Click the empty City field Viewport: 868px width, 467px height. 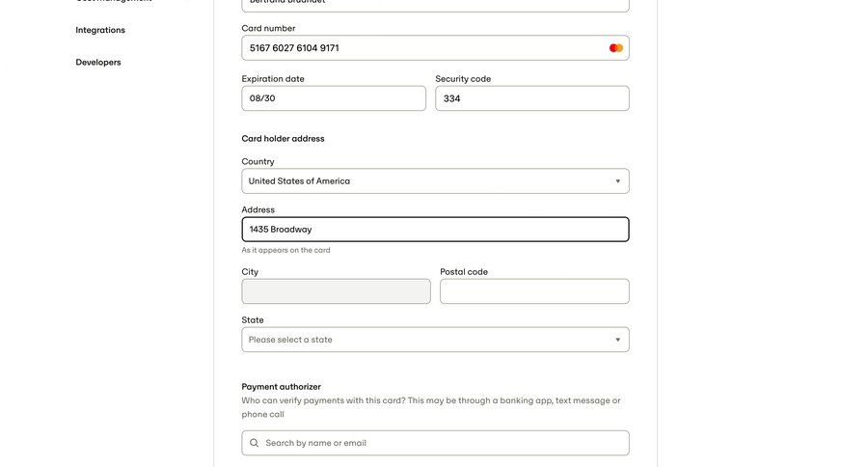(x=336, y=291)
